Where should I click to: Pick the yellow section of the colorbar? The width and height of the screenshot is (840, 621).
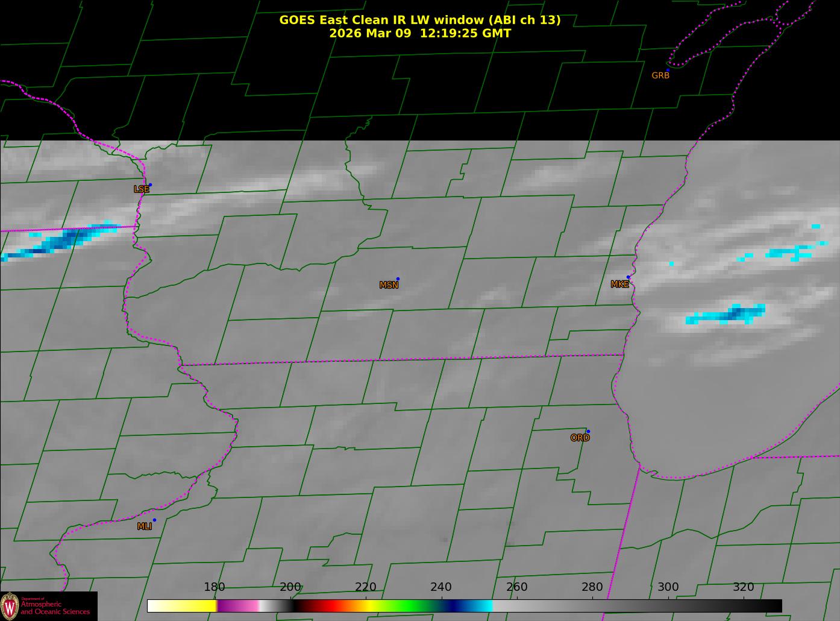coord(187,605)
